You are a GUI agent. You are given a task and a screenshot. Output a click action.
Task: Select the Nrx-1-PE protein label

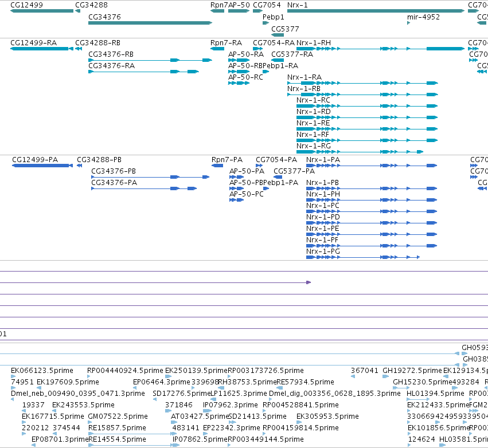point(322,229)
